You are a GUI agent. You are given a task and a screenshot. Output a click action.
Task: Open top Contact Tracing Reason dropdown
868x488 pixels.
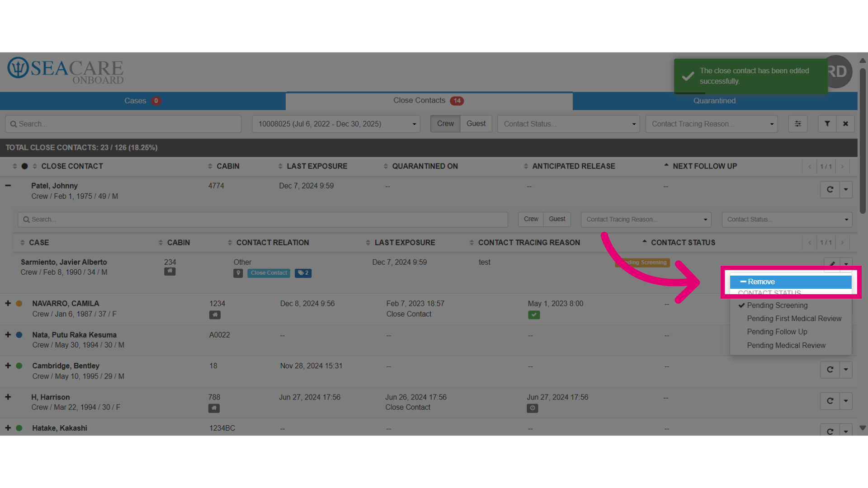click(x=712, y=124)
